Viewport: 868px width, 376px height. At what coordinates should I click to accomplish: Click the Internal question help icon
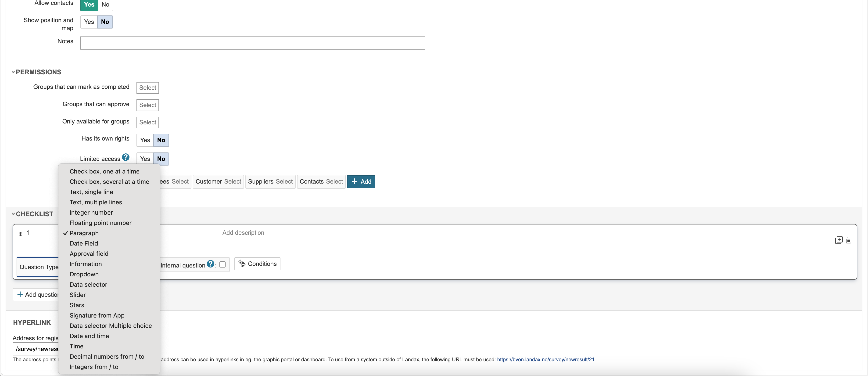(x=210, y=264)
